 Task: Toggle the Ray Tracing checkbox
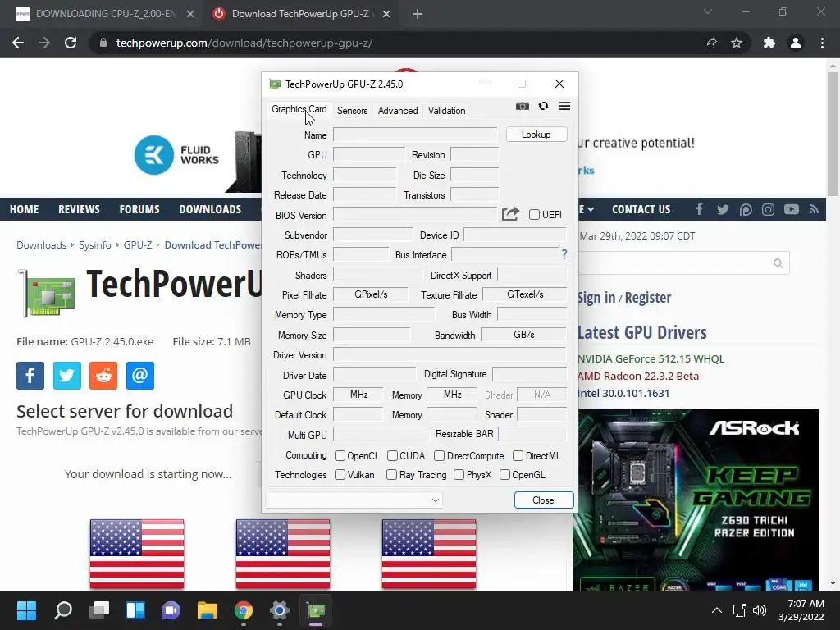pos(391,475)
